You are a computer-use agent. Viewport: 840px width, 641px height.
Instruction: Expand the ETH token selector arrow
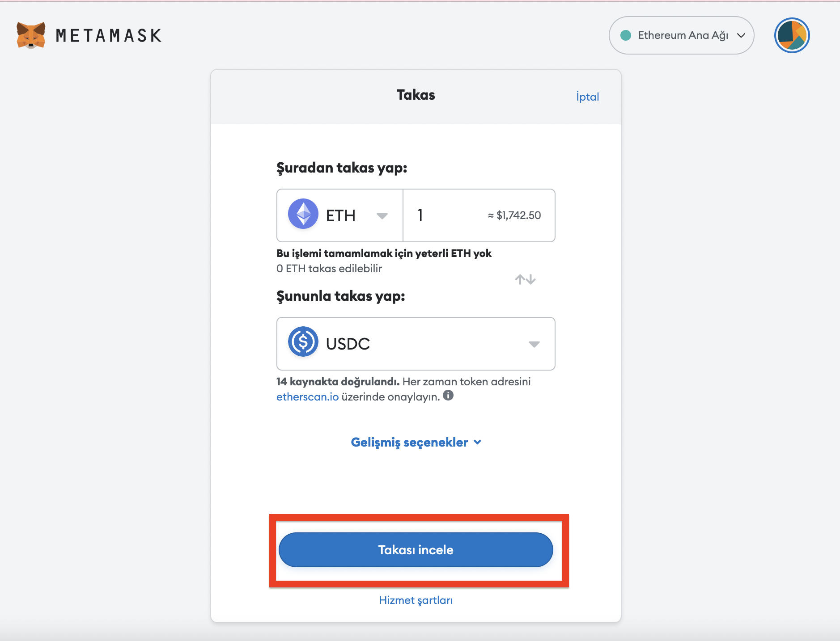382,216
